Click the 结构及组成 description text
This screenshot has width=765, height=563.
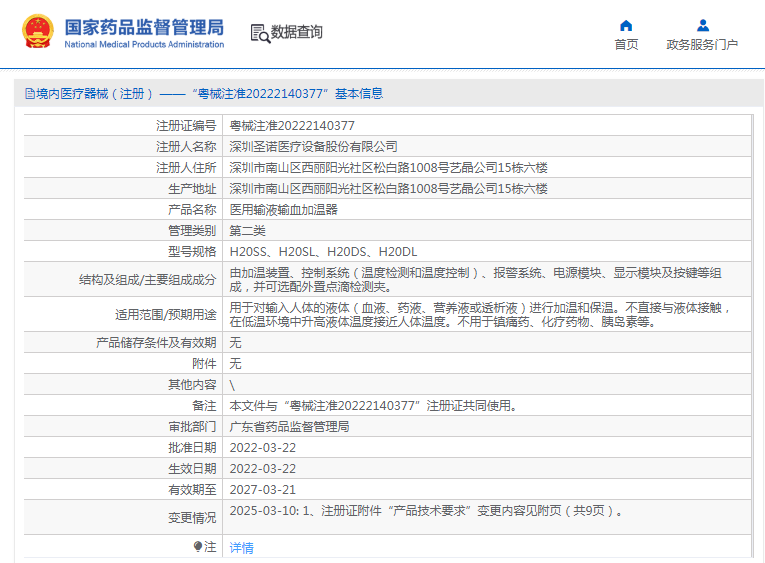[x=475, y=280]
